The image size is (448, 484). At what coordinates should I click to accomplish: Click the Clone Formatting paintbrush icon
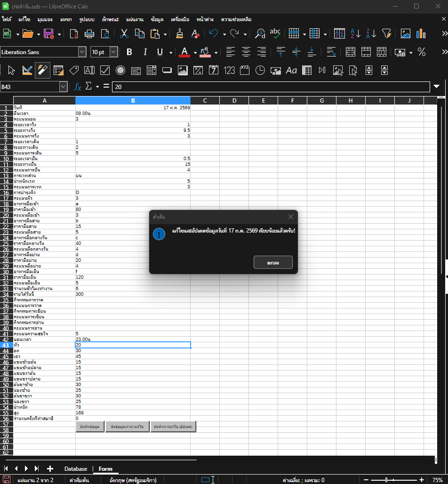coord(179,33)
